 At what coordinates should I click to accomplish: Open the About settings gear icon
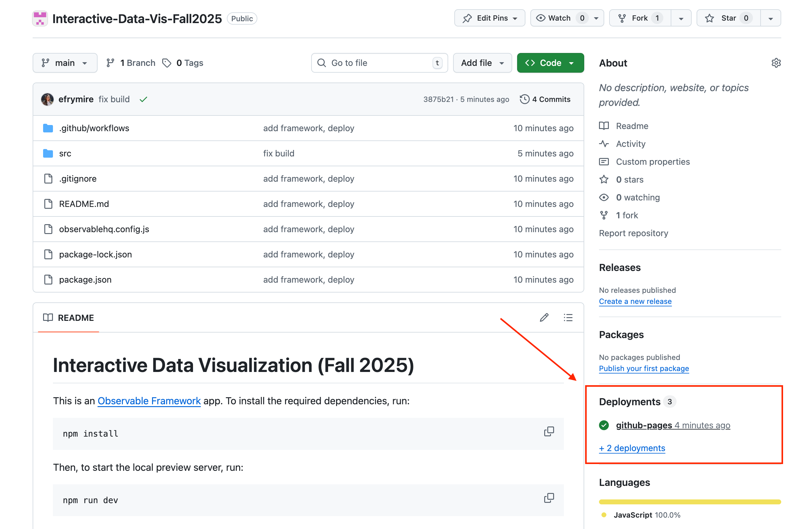click(x=776, y=63)
